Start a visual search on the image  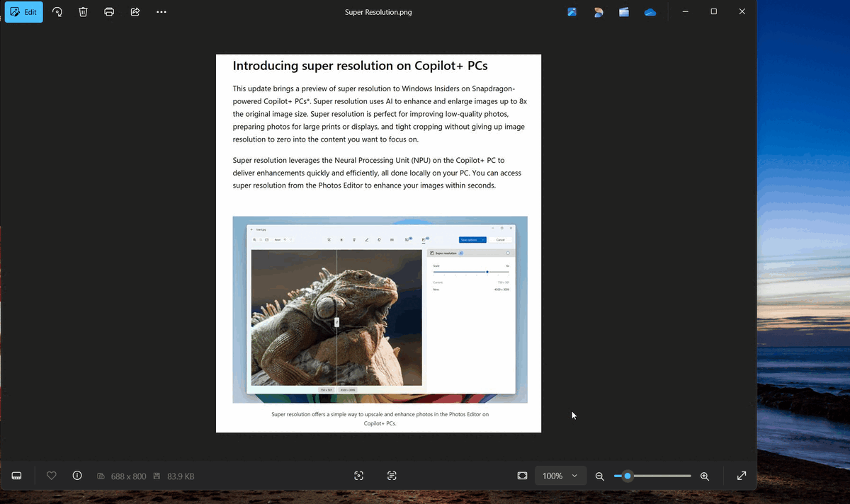click(x=359, y=476)
